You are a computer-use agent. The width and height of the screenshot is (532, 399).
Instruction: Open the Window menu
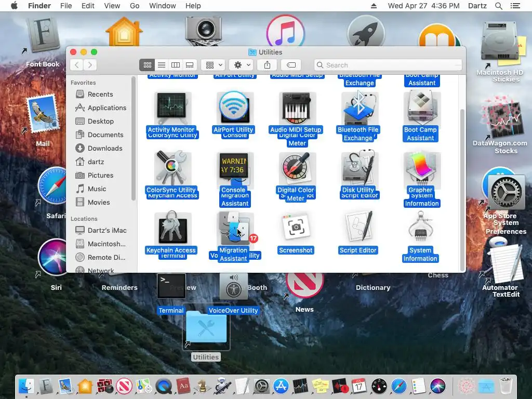163,6
